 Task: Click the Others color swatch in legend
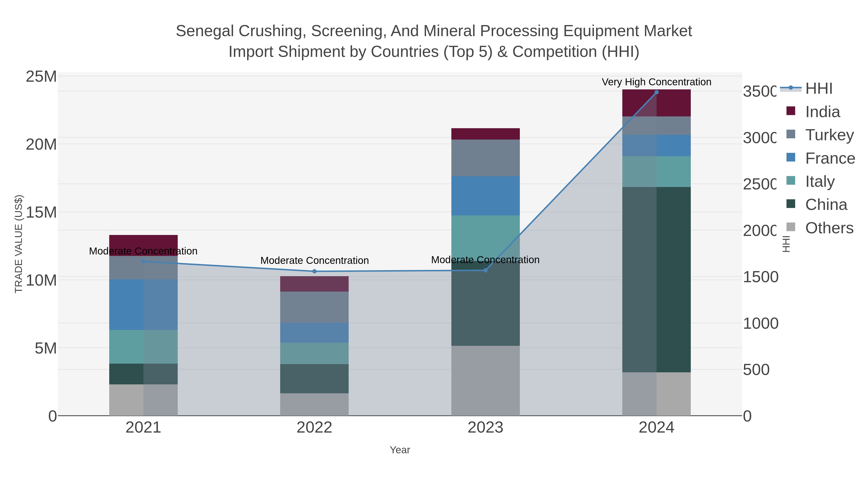[791, 227]
